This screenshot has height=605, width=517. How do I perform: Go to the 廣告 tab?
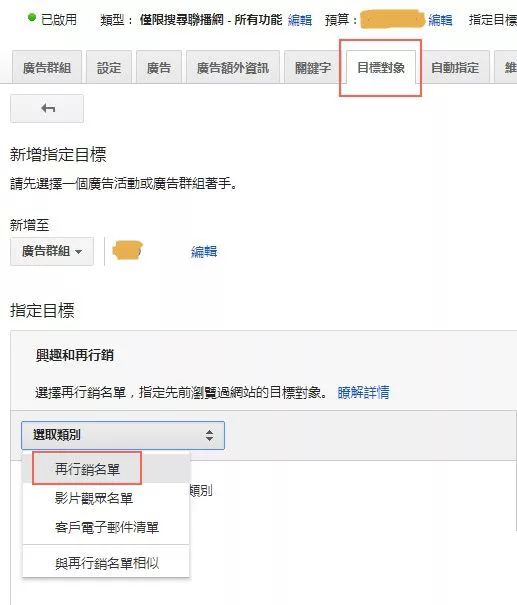click(159, 68)
